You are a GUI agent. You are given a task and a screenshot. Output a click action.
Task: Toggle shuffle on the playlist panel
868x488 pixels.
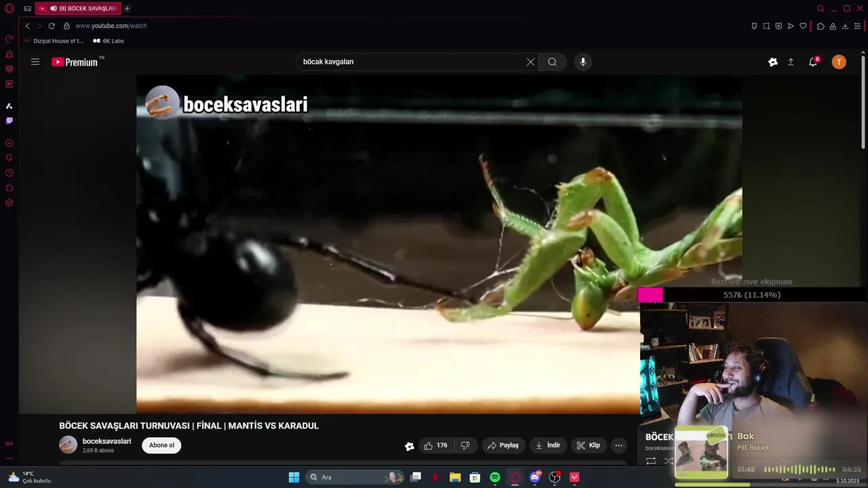668,461
